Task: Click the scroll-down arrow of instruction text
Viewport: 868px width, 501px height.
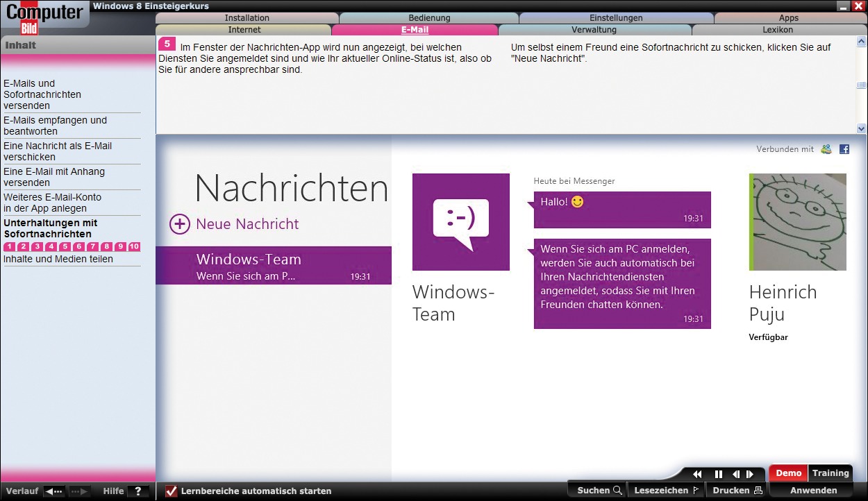Action: click(861, 128)
